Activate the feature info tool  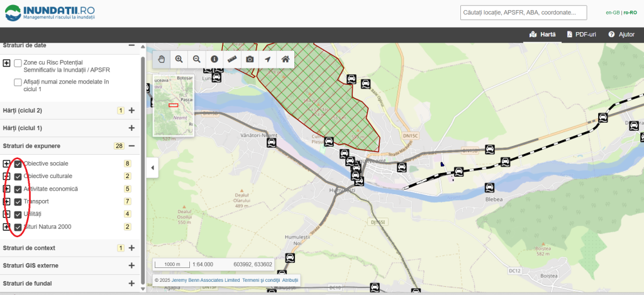(214, 59)
